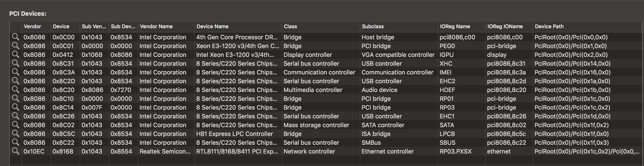Click search icon on IMEI row

[x=15, y=72]
